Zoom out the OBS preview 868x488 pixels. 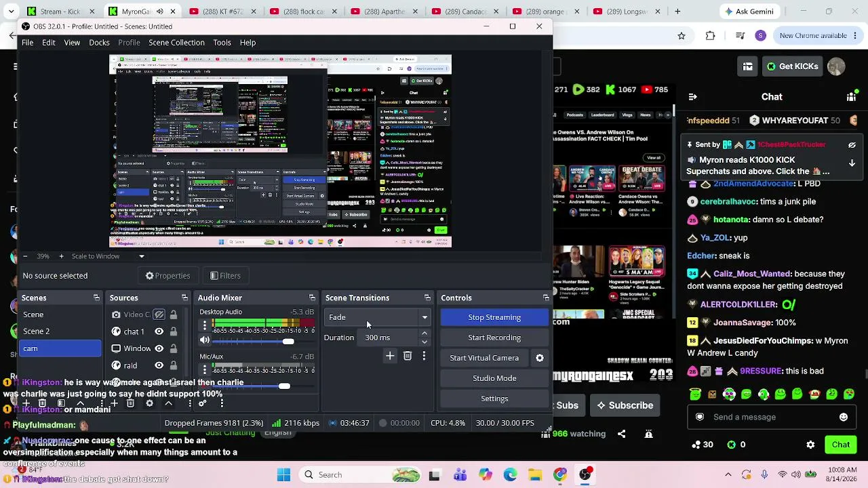click(25, 256)
